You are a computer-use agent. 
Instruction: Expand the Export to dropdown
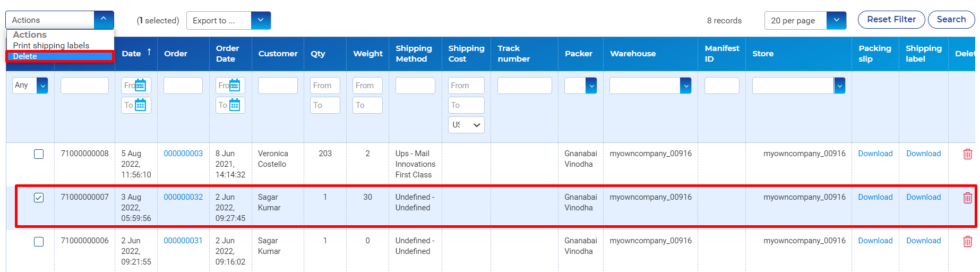tap(261, 20)
